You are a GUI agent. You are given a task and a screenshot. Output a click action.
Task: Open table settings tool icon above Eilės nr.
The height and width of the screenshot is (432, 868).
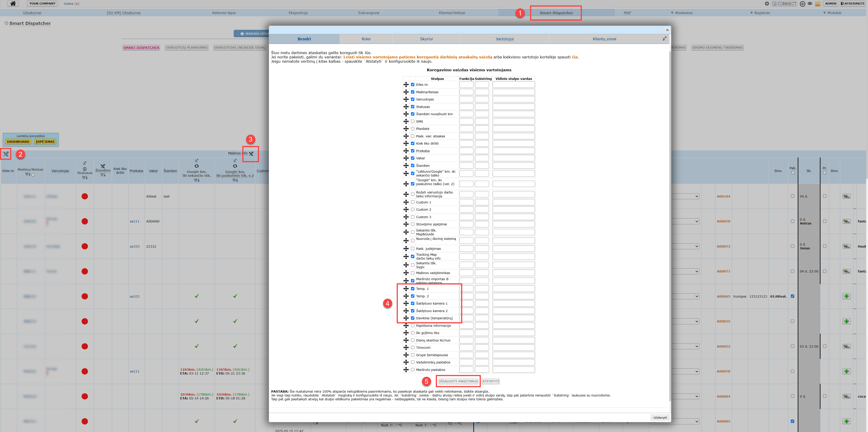click(x=6, y=154)
